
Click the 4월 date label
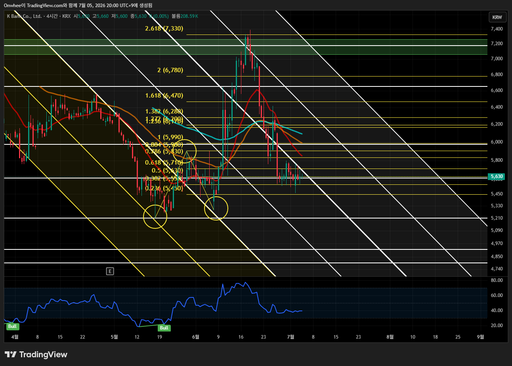tap(14, 337)
